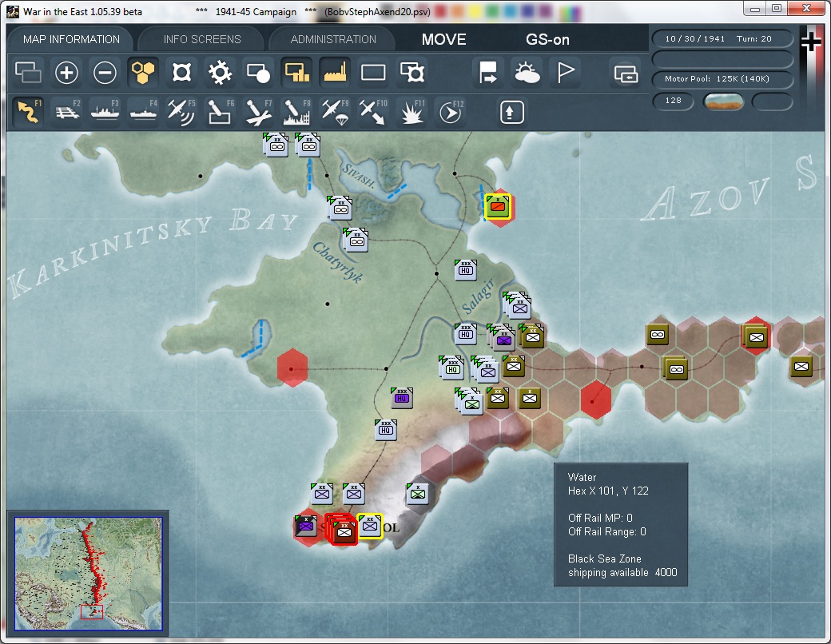Screen dimensions: 831x644
Task: Click the rectangle-with-circle icon in the toolbar
Action: click(258, 73)
